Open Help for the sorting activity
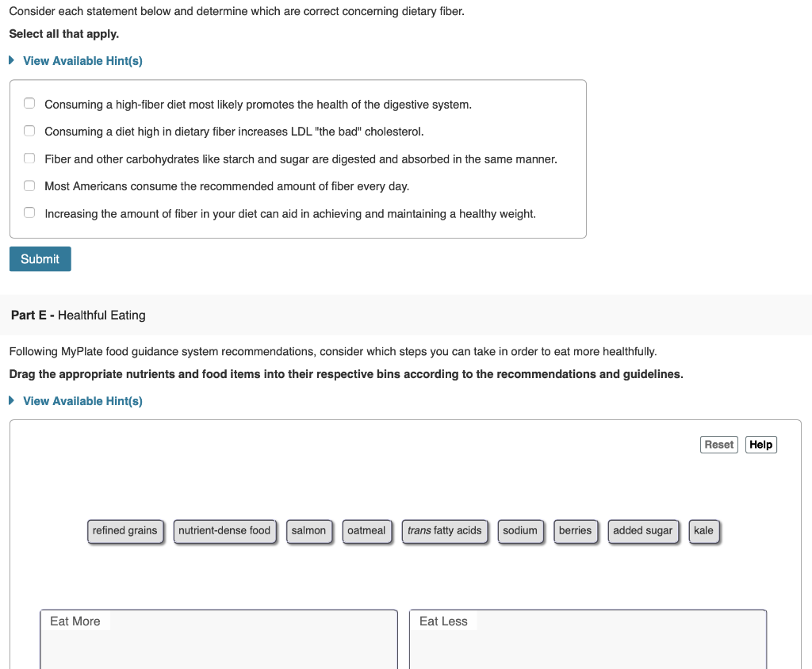Image resolution: width=812 pixels, height=669 pixels. coord(760,445)
